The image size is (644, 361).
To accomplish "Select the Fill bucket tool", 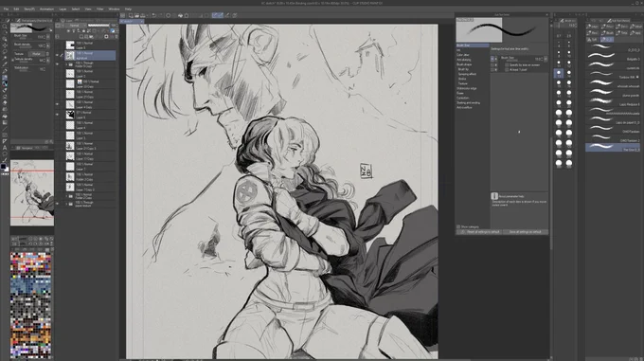I will coord(5,116).
